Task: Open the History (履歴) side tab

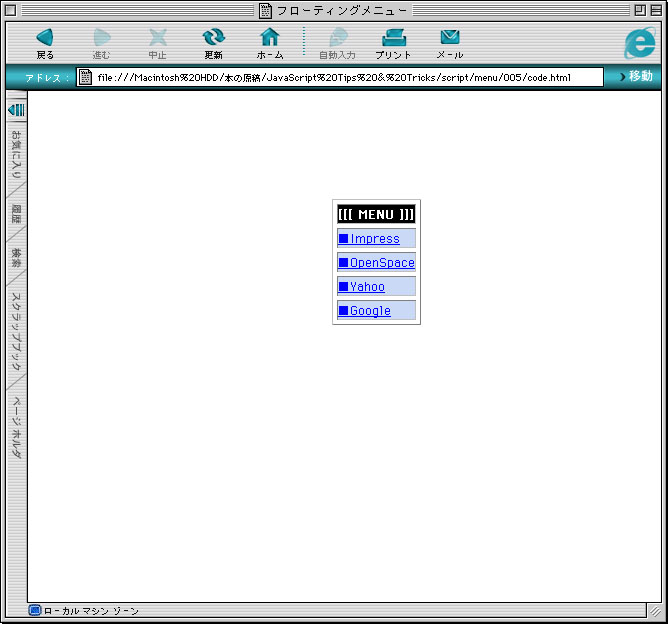Action: (x=16, y=214)
